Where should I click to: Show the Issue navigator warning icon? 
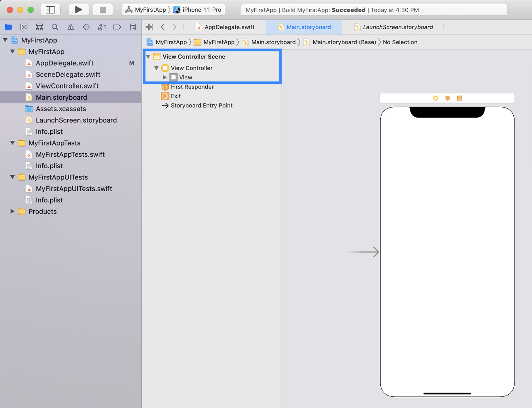coord(71,27)
